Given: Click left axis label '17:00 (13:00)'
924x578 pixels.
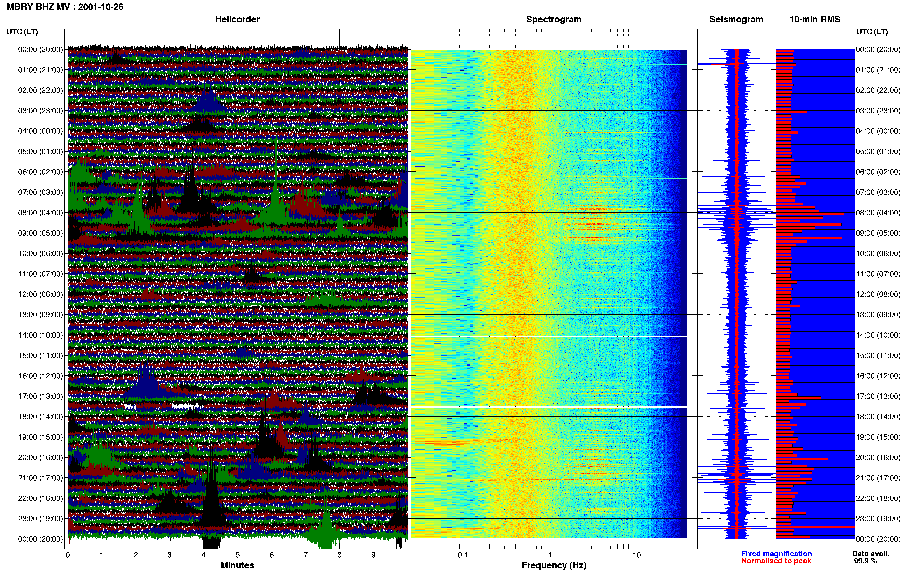Looking at the screenshot, I should pyautogui.click(x=41, y=396).
